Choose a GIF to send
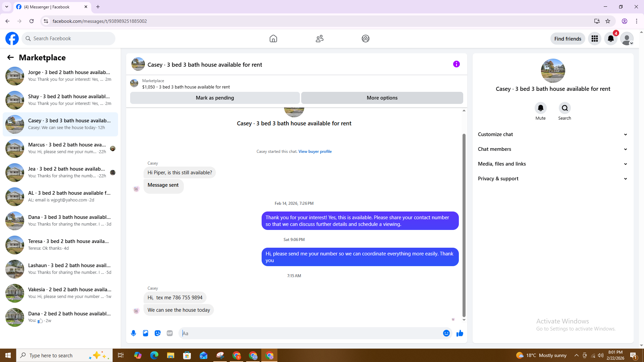The image size is (644, 362). pos(170,333)
